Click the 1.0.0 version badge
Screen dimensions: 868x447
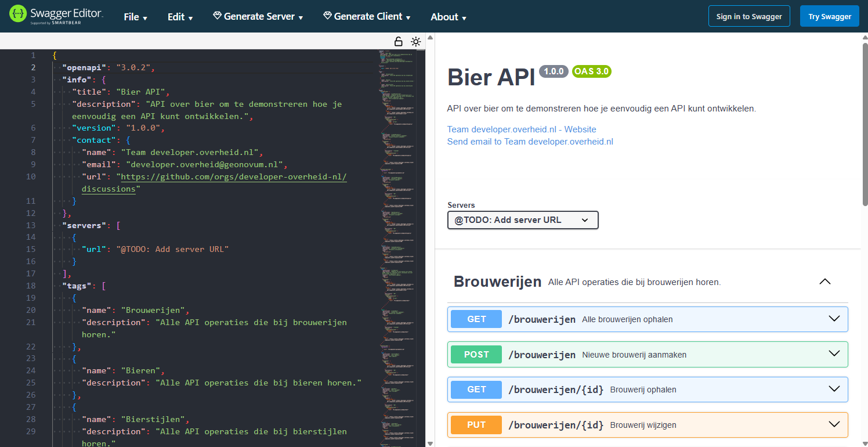click(554, 71)
